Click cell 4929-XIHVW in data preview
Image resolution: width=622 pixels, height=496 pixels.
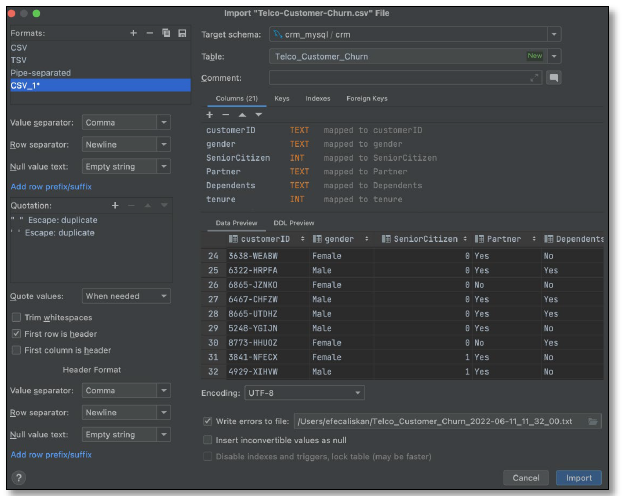click(268, 372)
